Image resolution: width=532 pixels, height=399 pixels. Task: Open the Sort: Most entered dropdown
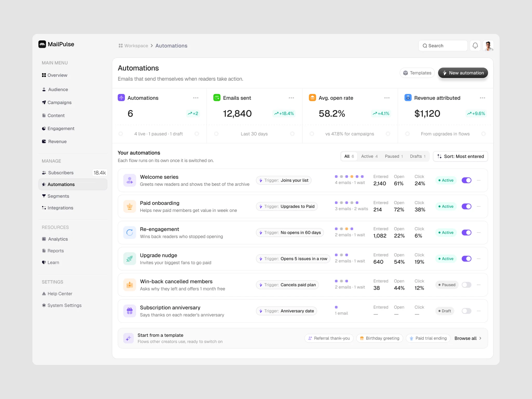[x=460, y=156]
